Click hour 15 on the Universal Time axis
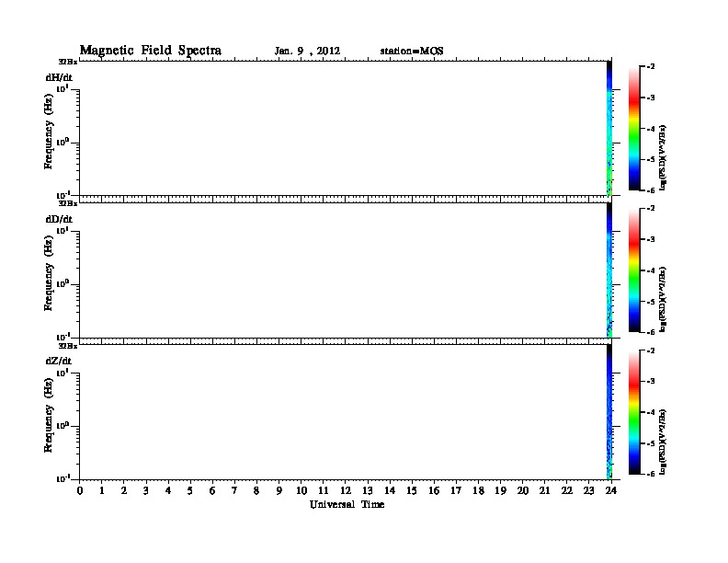Screen dimensions: 728x563 point(412,490)
